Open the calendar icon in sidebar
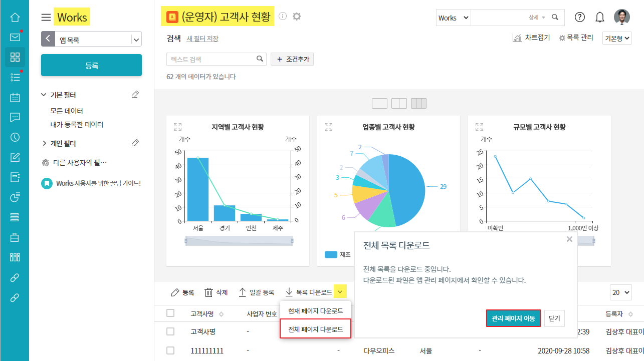 pyautogui.click(x=15, y=97)
